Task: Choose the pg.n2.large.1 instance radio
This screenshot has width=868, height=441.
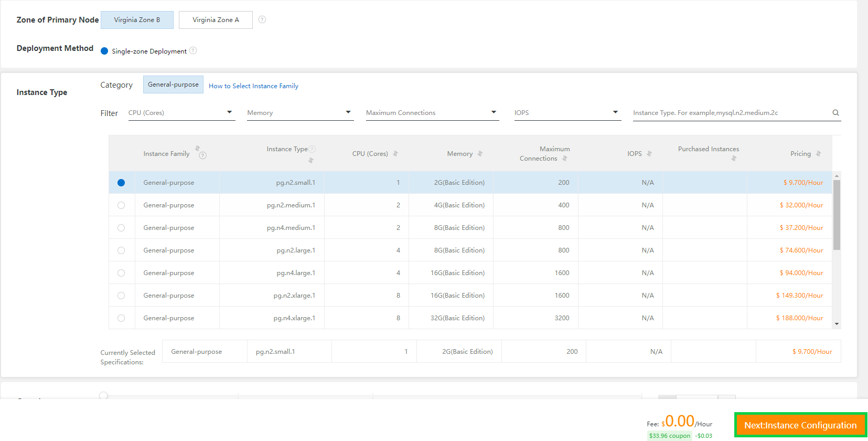Action: [121, 250]
